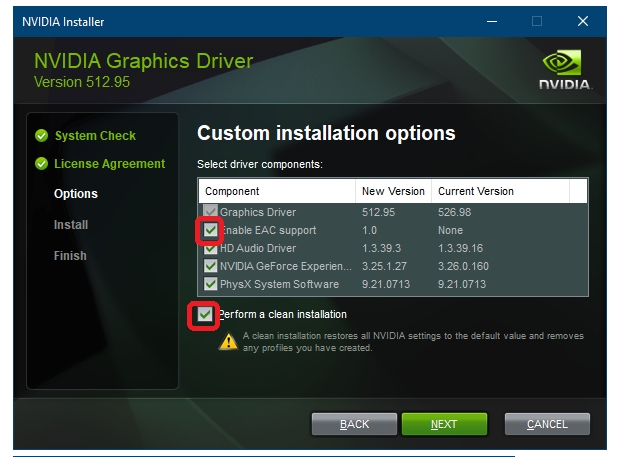Image resolution: width=619 pixels, height=457 pixels.
Task: Disable Perform a clean installation
Action: tap(205, 315)
